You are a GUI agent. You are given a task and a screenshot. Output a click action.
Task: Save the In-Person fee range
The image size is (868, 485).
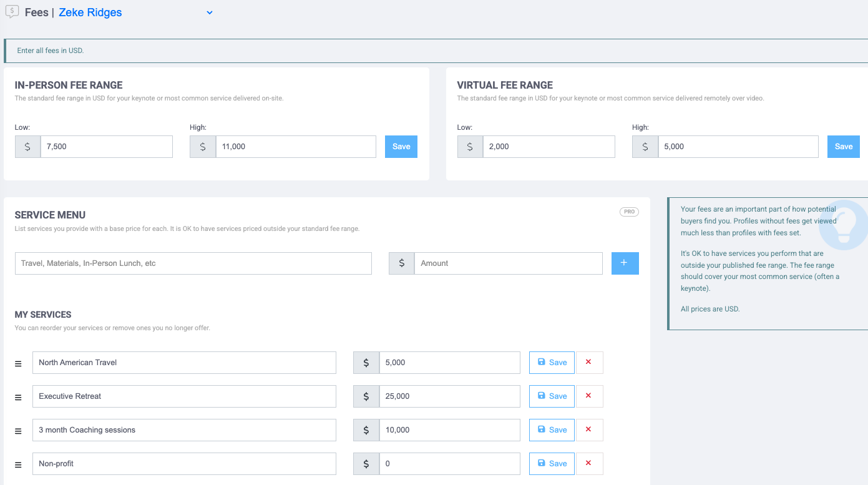click(x=401, y=147)
